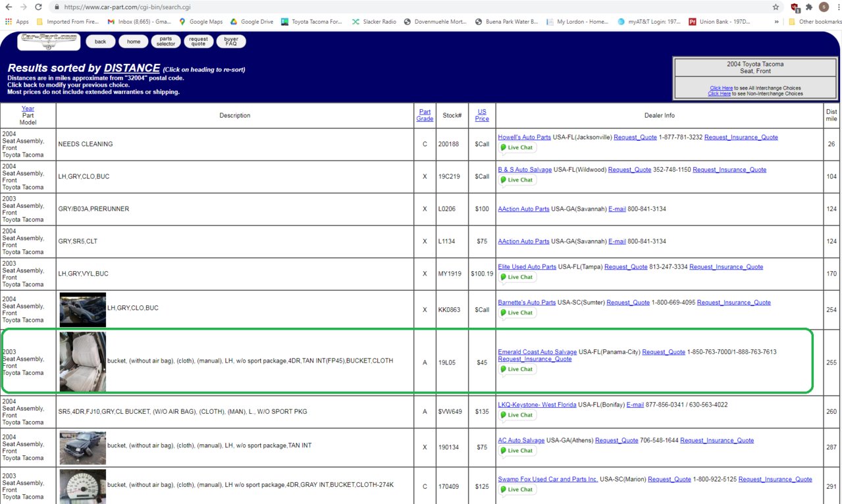This screenshot has width=842, height=504.
Task: Start Live Chat with Barnette's Auto Parts
Action: pos(517,313)
